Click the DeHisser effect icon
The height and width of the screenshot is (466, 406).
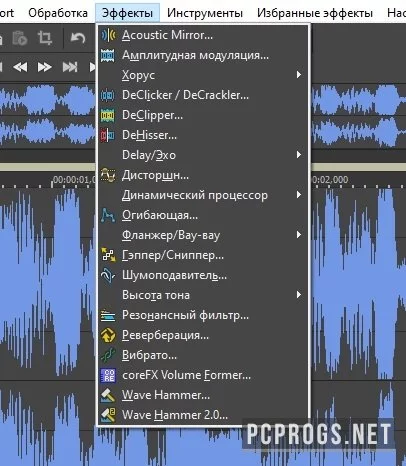point(108,135)
